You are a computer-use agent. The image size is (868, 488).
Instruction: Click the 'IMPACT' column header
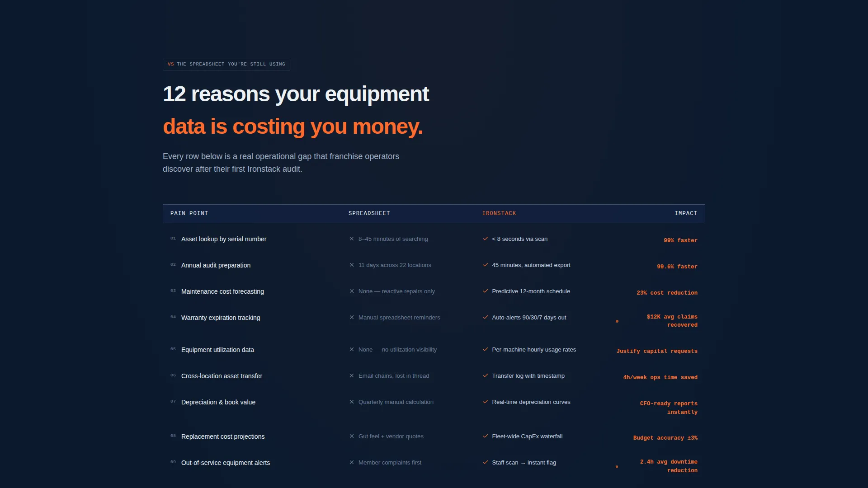(686, 213)
